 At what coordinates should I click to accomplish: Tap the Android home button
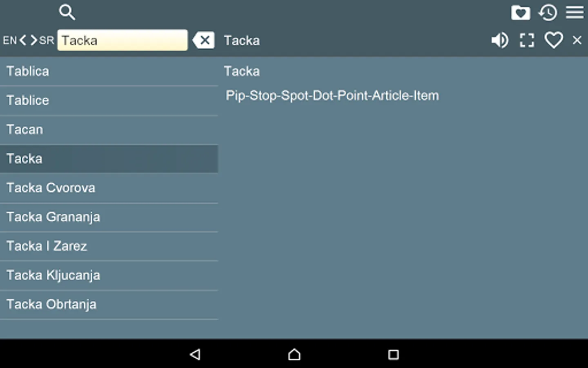click(294, 354)
